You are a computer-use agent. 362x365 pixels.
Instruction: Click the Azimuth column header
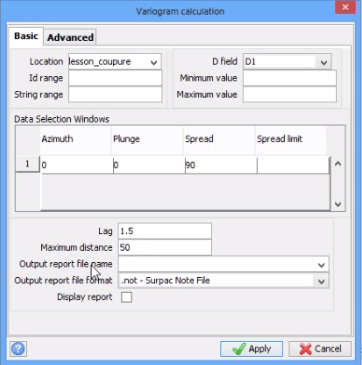coord(76,139)
